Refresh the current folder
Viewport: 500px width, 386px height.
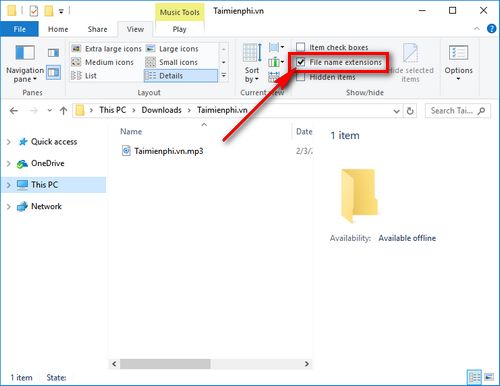coord(410,111)
